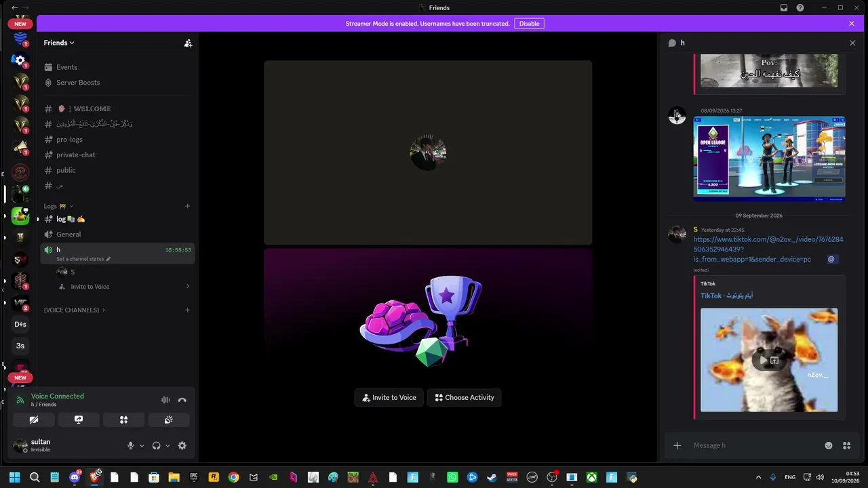Click the plus attachment icon beside the message field

pyautogui.click(x=677, y=445)
